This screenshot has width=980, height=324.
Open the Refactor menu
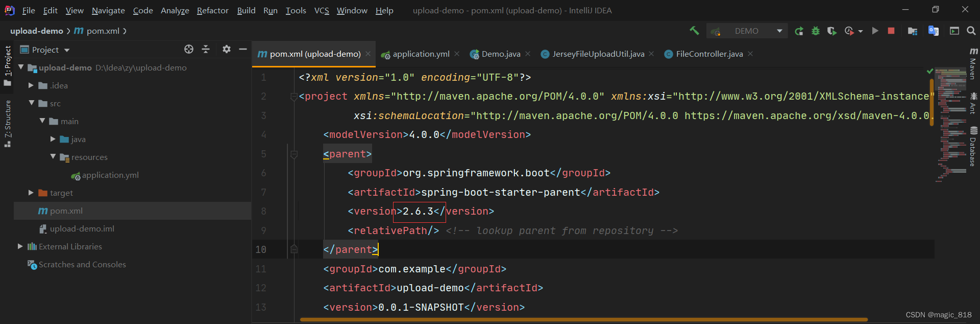pos(212,10)
